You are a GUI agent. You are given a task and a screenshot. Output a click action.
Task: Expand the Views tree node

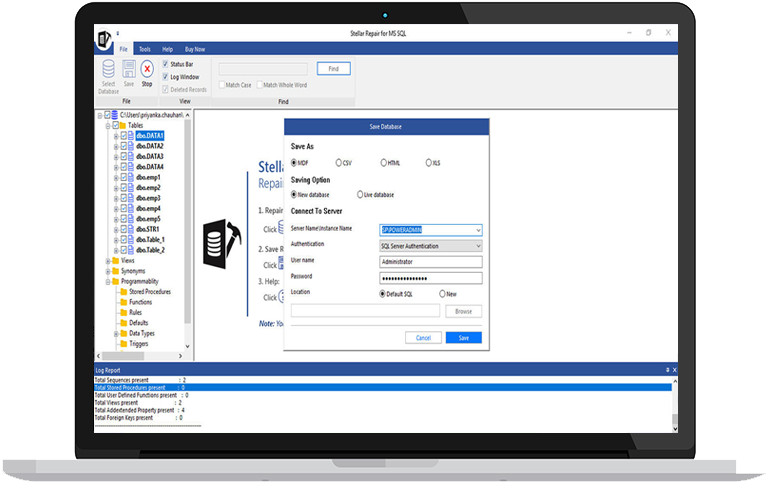[108, 260]
